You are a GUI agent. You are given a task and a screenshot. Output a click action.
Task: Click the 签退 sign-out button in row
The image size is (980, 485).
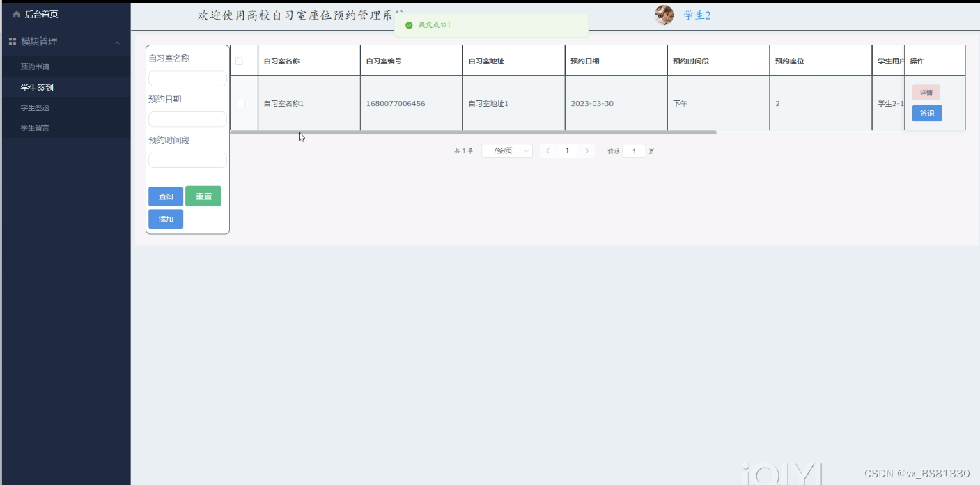click(x=927, y=113)
